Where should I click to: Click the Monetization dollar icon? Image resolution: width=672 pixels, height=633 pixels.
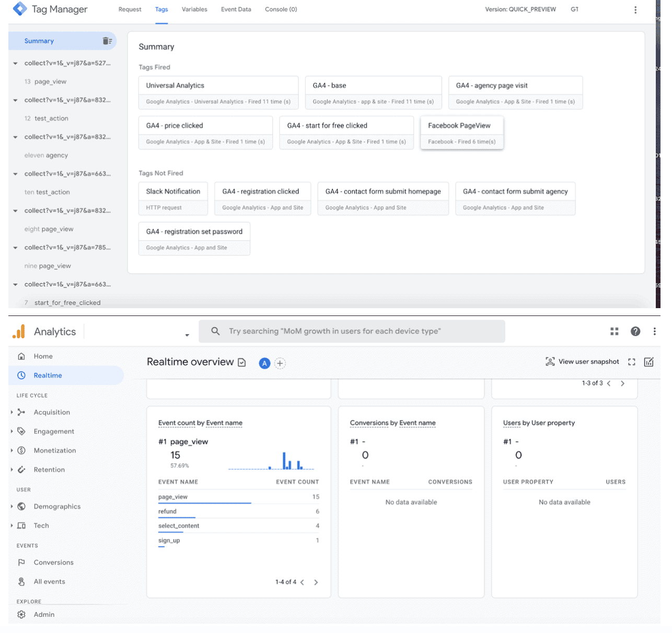(x=21, y=450)
